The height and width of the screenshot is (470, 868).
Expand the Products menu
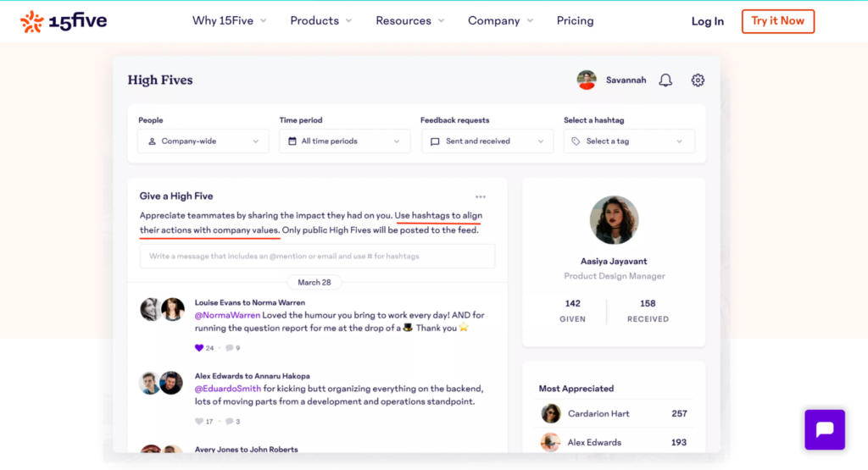click(321, 21)
